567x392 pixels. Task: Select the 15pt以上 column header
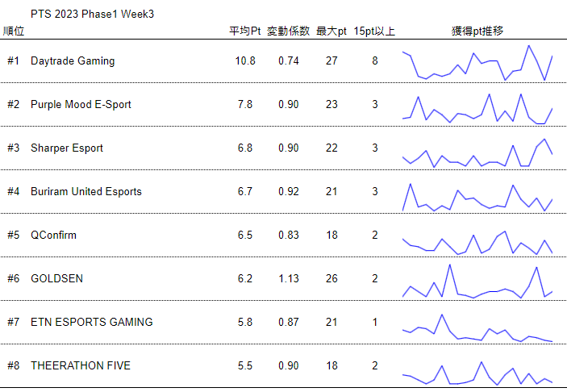point(374,31)
